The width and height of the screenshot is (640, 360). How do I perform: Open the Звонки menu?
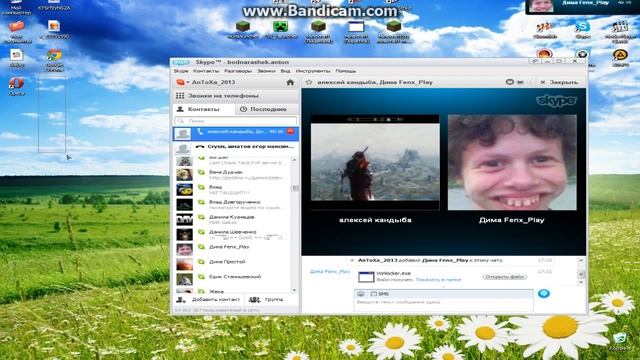tap(266, 71)
